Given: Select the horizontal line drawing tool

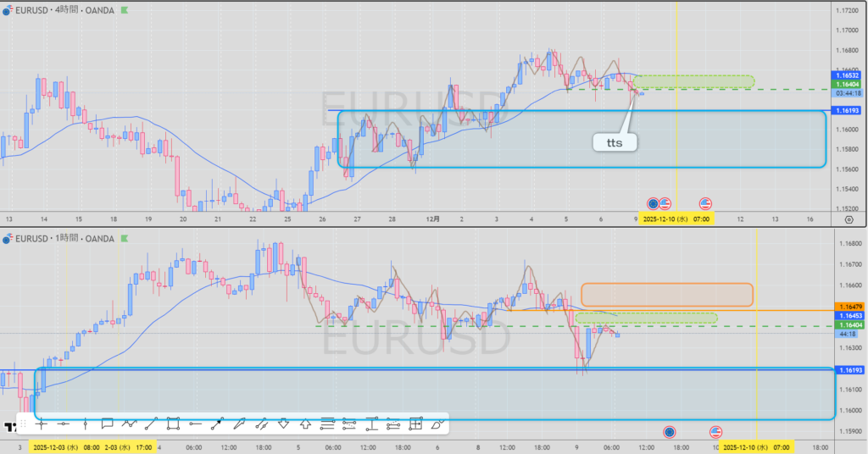Looking at the screenshot, I should pyautogui.click(x=63, y=424).
